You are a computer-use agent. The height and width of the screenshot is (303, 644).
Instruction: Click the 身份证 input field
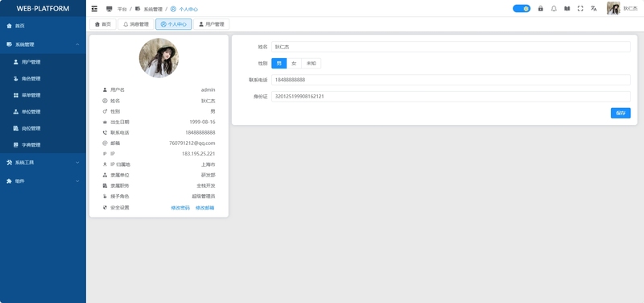click(451, 97)
